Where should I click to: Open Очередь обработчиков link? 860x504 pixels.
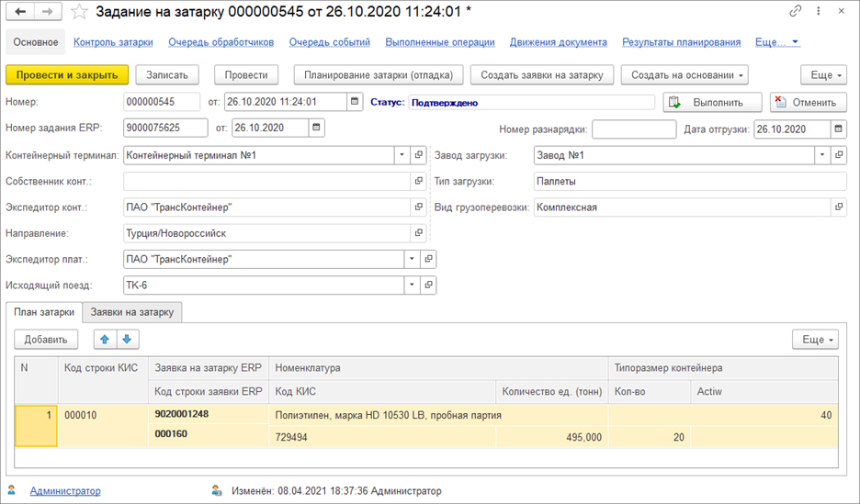(x=221, y=42)
